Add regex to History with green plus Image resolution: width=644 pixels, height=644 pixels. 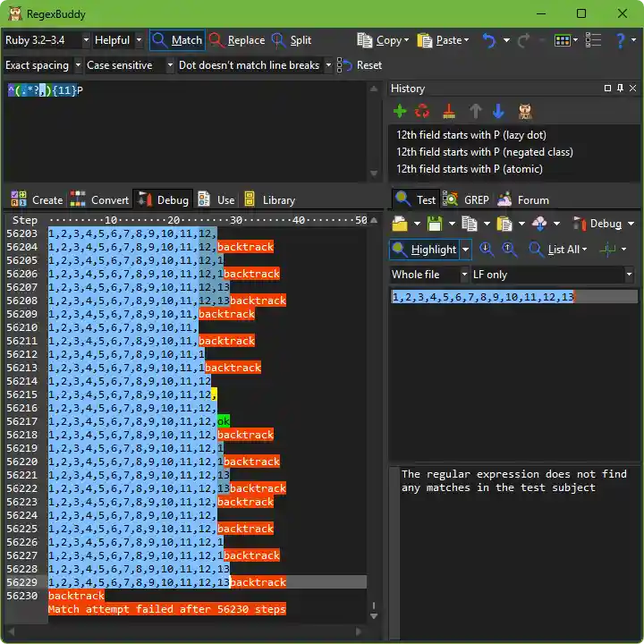pyautogui.click(x=399, y=111)
